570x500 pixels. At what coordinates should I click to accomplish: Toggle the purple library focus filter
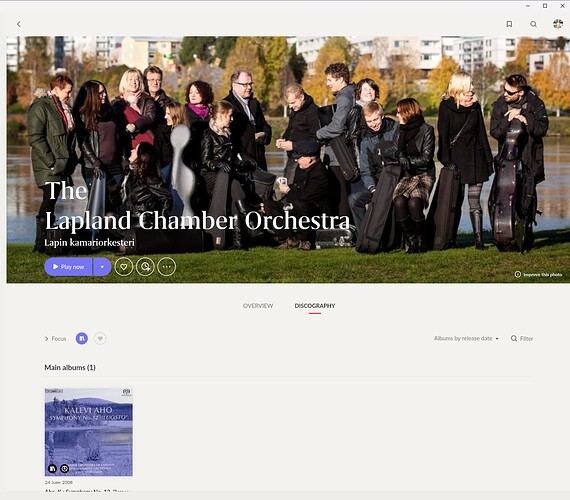pyautogui.click(x=82, y=339)
